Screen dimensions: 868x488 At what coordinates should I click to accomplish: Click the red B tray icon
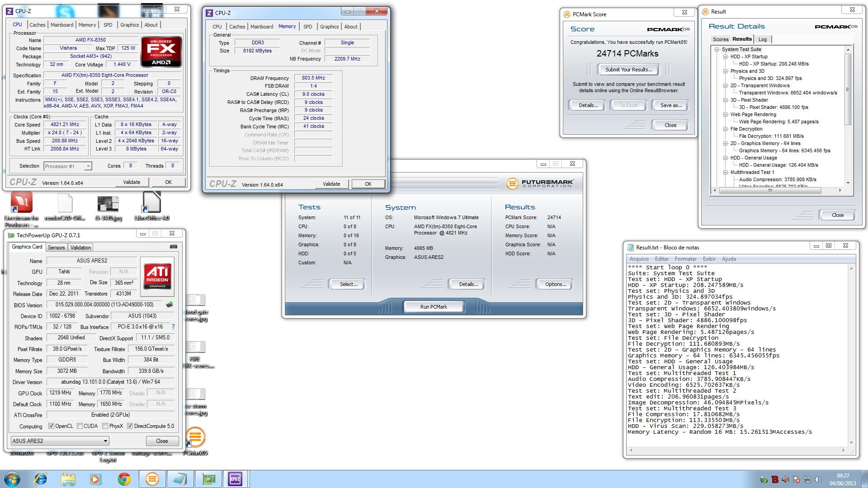click(x=775, y=479)
